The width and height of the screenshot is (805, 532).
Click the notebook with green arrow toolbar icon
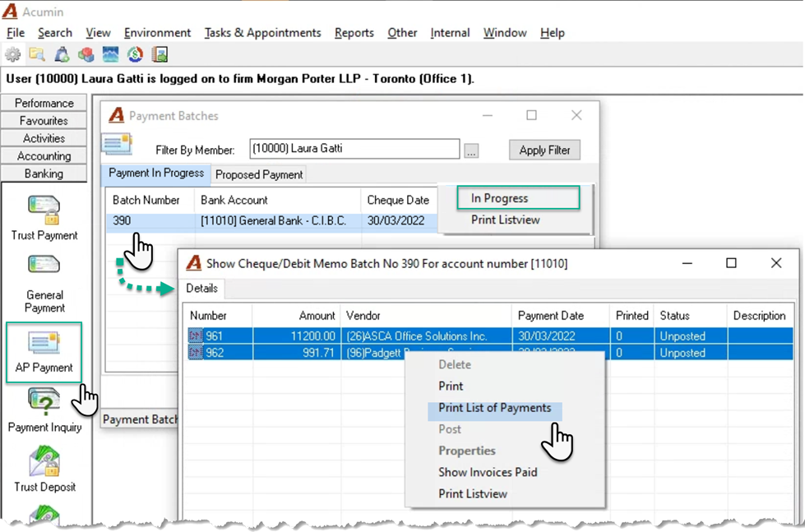pos(160,54)
